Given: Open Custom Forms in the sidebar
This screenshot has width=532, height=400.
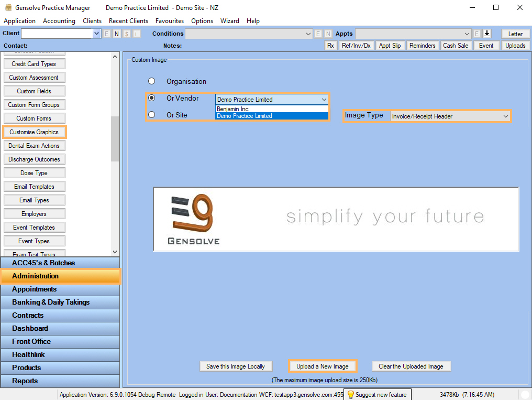Looking at the screenshot, I should point(34,118).
